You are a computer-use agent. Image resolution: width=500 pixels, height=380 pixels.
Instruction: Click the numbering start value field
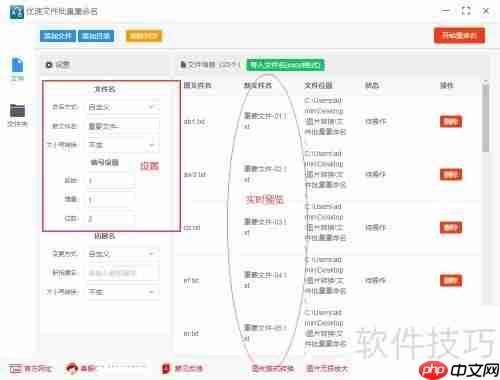[x=111, y=181]
